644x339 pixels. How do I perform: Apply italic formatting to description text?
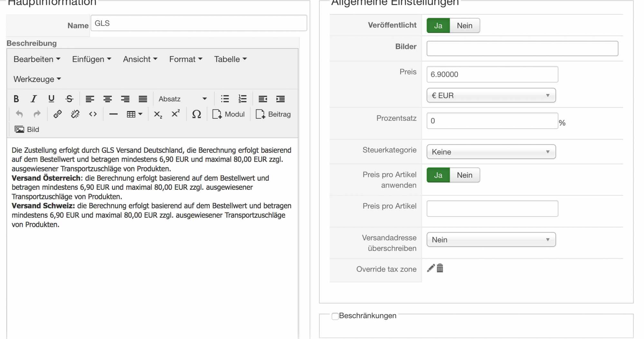click(33, 99)
